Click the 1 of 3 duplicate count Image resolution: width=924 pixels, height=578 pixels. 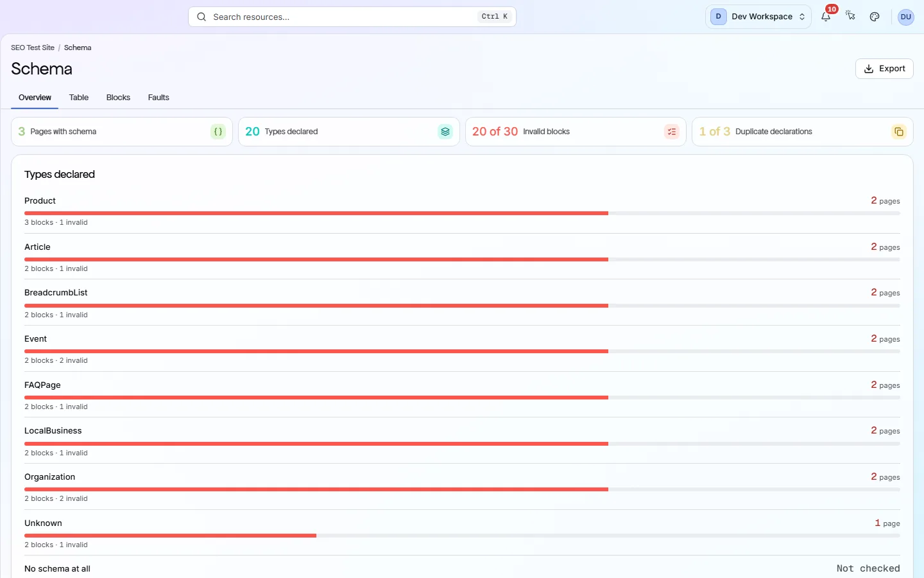715,132
